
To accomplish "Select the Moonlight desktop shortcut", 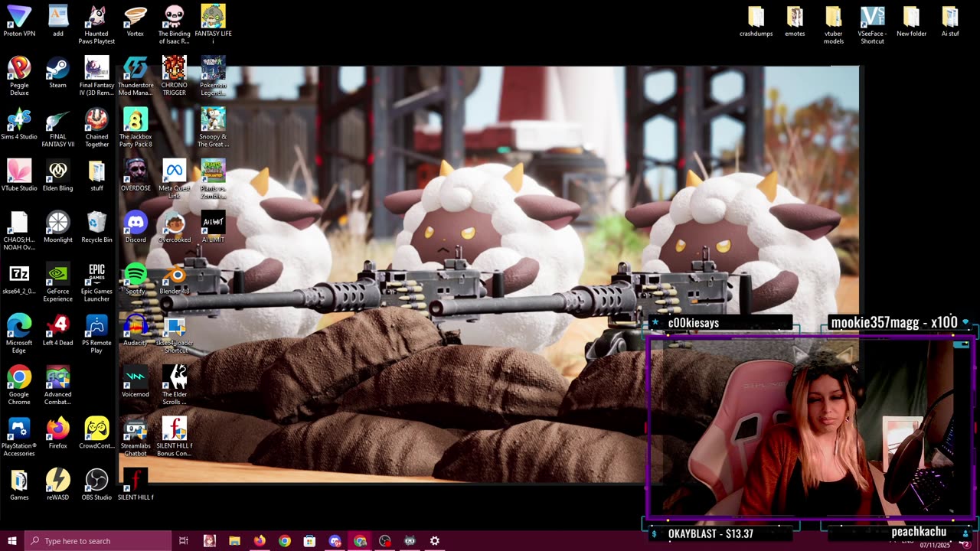I will (x=58, y=227).
